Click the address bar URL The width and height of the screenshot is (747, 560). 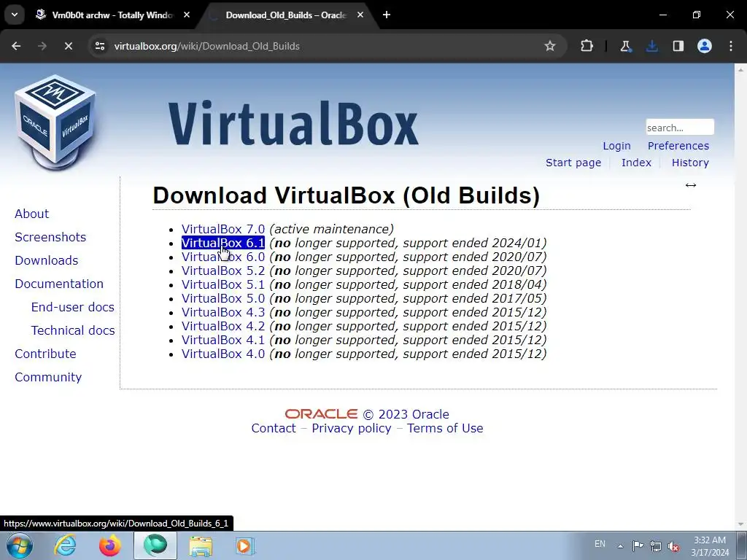coord(206,46)
